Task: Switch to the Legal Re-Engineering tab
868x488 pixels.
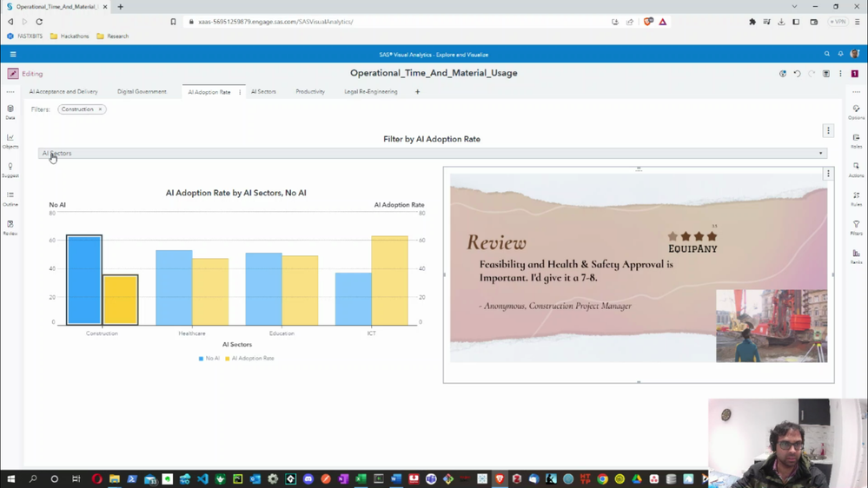Action: 370,92
